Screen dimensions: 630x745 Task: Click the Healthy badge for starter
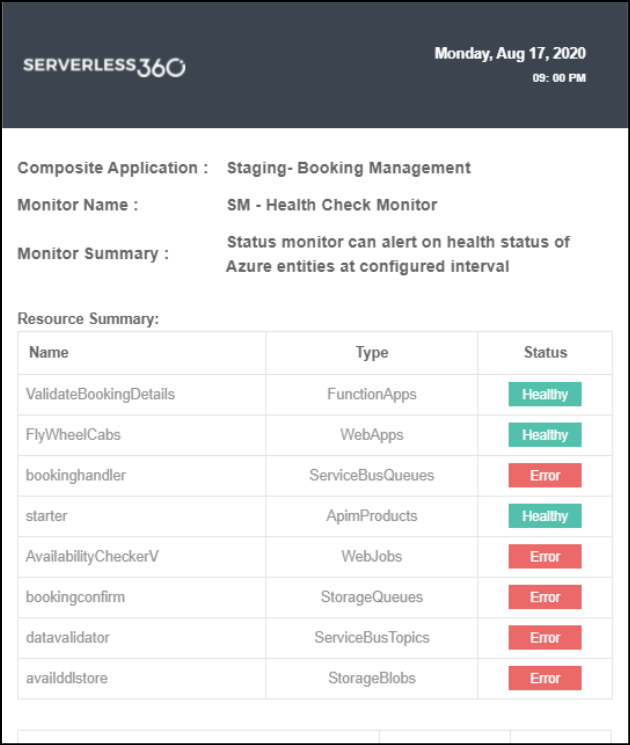[x=545, y=516]
